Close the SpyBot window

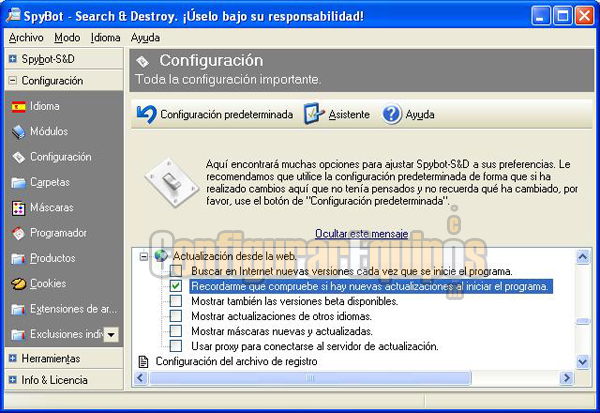coord(585,16)
